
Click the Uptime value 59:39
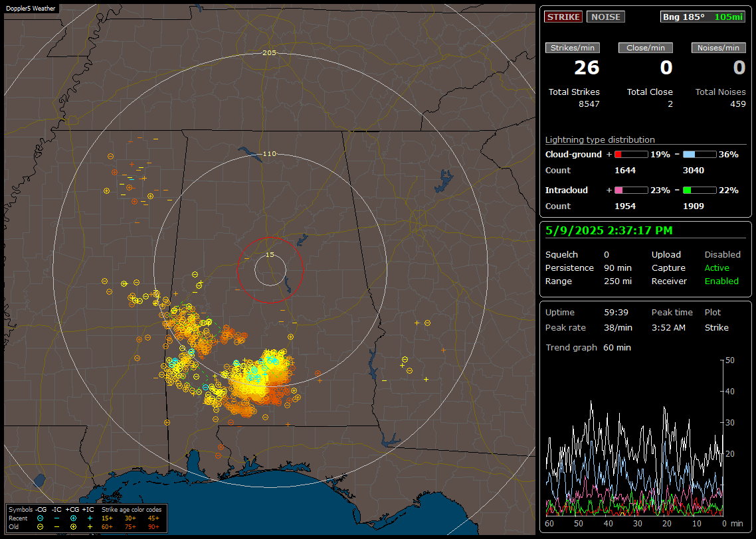click(x=616, y=313)
